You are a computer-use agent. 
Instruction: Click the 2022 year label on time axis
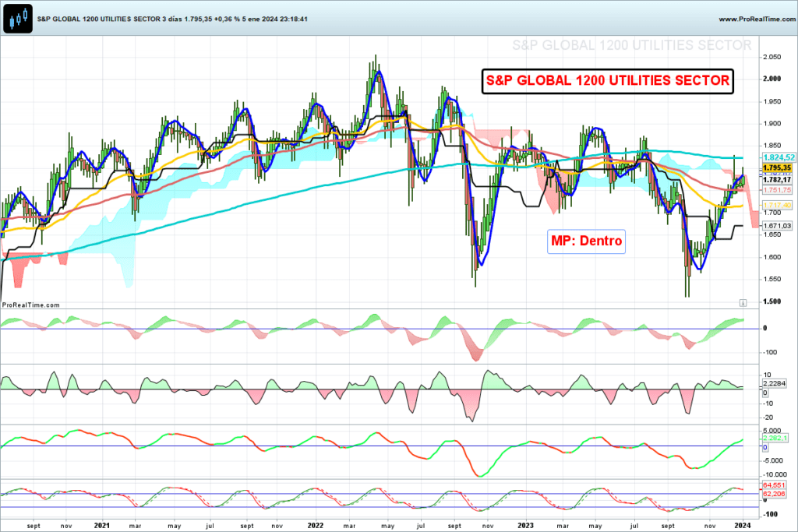click(315, 526)
